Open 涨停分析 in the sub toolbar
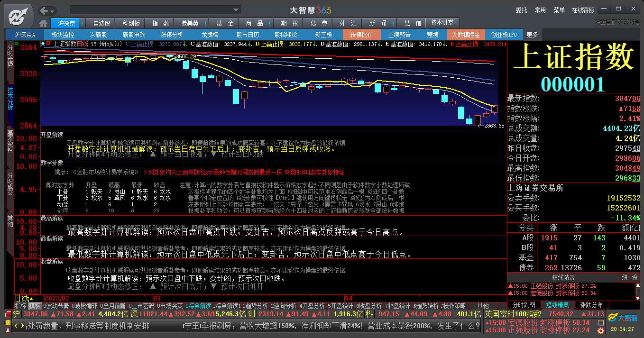The image size is (644, 338). [x=172, y=35]
